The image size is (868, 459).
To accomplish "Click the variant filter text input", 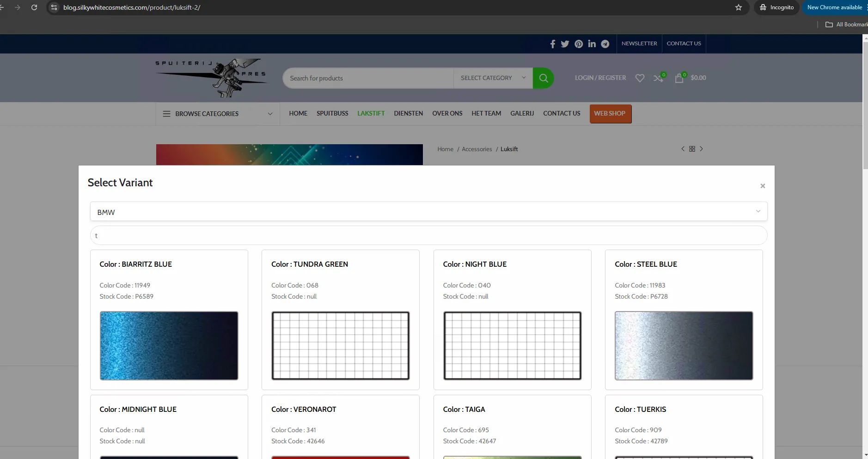I will (428, 235).
